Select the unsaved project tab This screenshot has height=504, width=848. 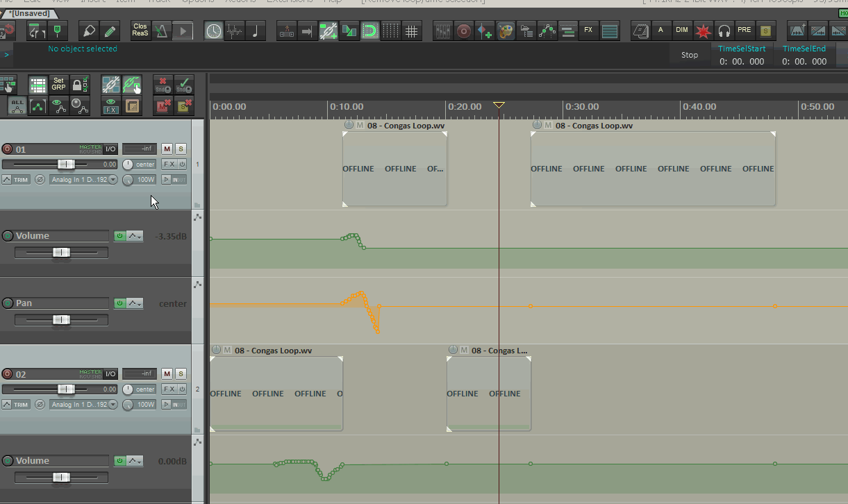[x=29, y=14]
